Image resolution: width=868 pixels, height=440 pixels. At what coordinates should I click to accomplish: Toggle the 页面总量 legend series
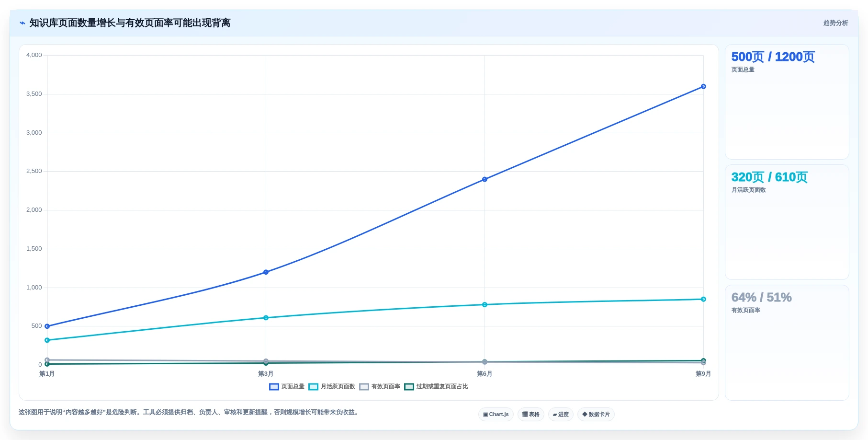pos(287,387)
